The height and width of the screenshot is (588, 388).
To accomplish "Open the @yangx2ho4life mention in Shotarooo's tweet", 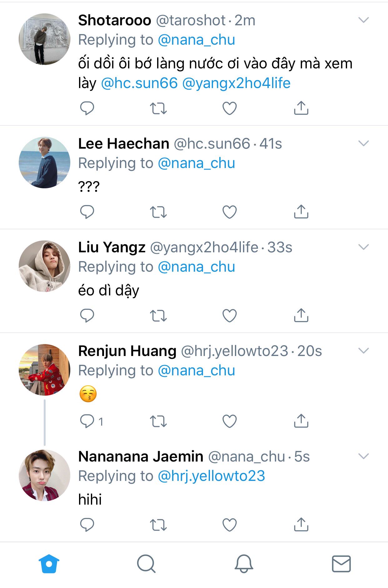I will pos(236,83).
